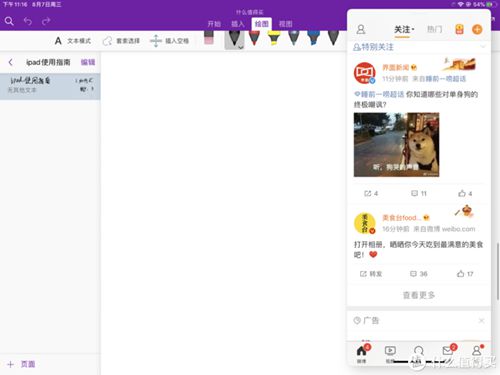Undo the last action
Screen dimensions: 500x375
tap(28, 21)
